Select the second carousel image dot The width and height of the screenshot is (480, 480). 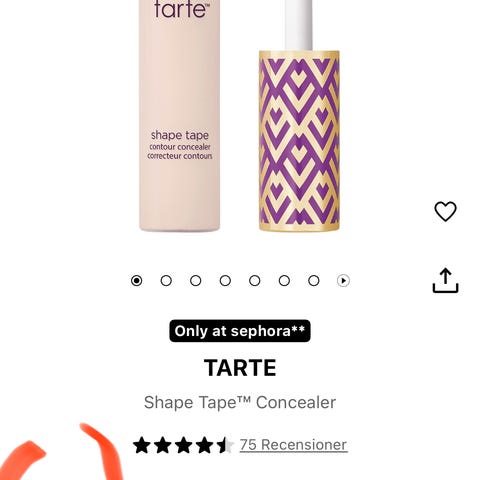(166, 281)
